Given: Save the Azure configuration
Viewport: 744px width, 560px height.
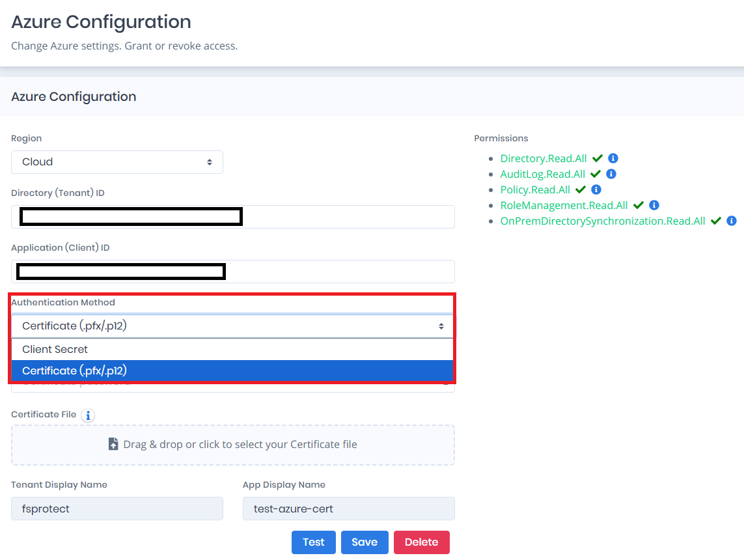Looking at the screenshot, I should click(x=365, y=542).
